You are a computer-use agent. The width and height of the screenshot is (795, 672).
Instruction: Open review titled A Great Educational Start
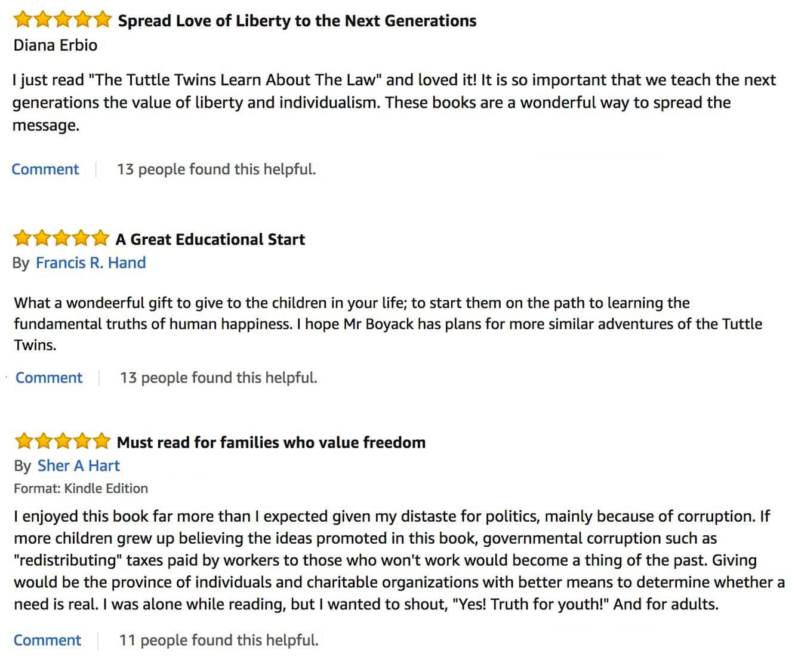tap(210, 239)
